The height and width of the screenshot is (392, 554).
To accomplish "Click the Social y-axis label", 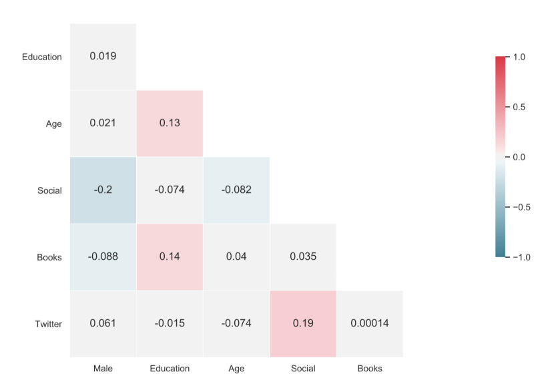I will coord(49,191).
